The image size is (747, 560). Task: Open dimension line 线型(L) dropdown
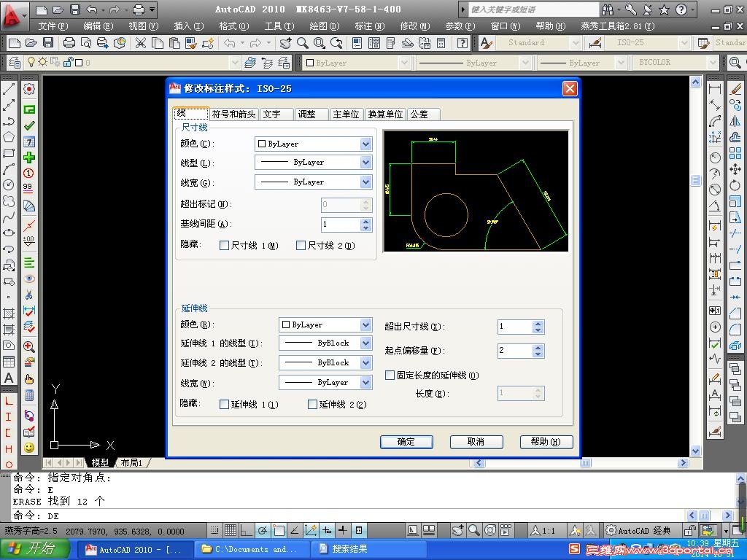(365, 163)
